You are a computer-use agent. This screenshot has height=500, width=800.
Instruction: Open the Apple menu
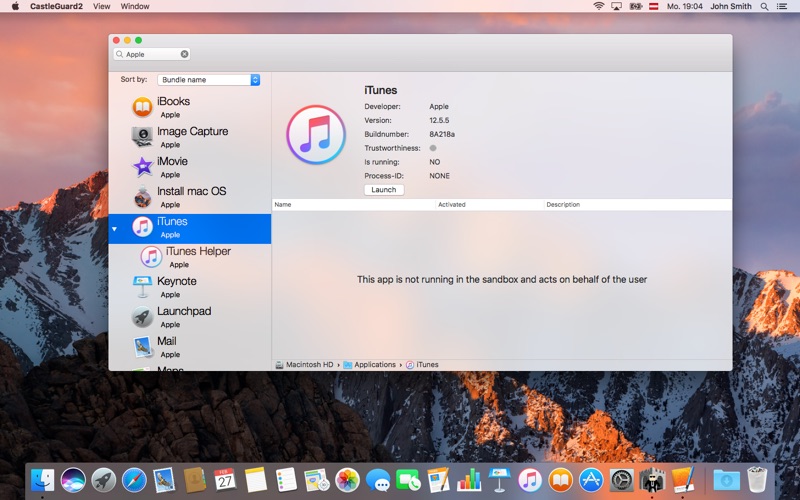pos(15,6)
